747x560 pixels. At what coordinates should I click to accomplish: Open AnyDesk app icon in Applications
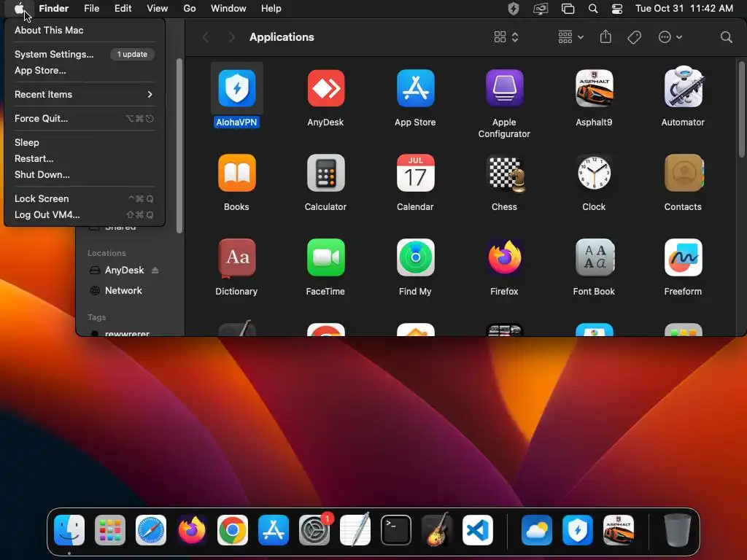pyautogui.click(x=326, y=88)
